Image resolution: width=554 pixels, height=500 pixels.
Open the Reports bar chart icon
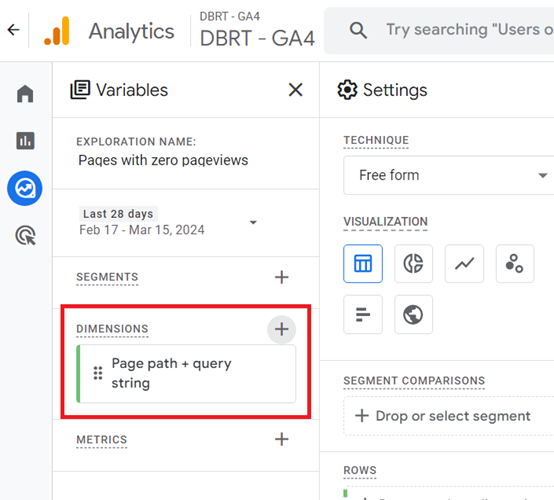click(25, 141)
